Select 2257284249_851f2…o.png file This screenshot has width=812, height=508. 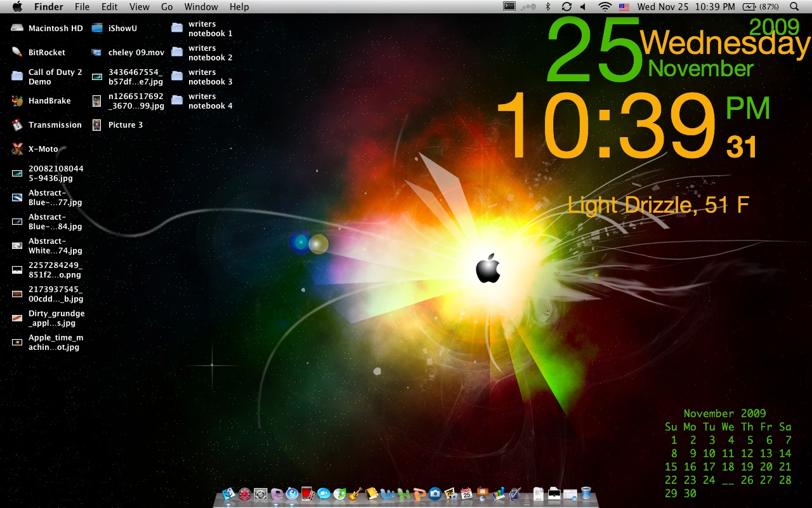click(17, 270)
